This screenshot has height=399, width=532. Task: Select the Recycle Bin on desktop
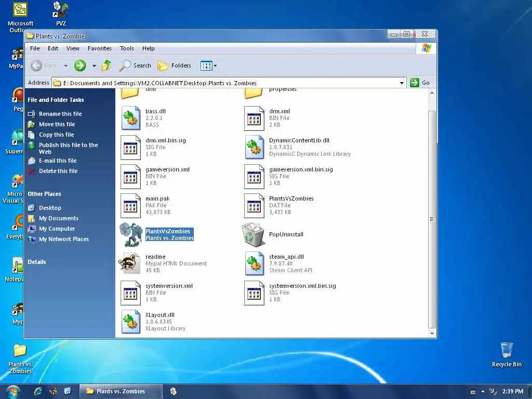coord(507,354)
